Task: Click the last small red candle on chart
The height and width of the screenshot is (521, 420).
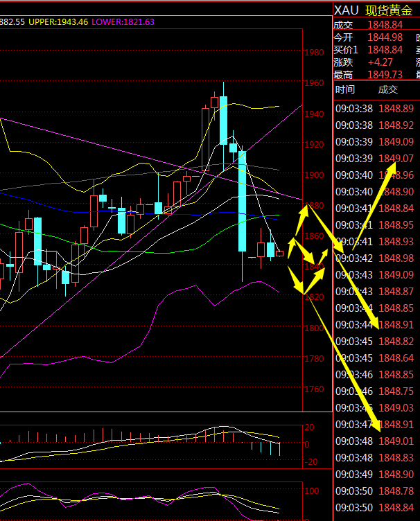Action: tap(279, 254)
